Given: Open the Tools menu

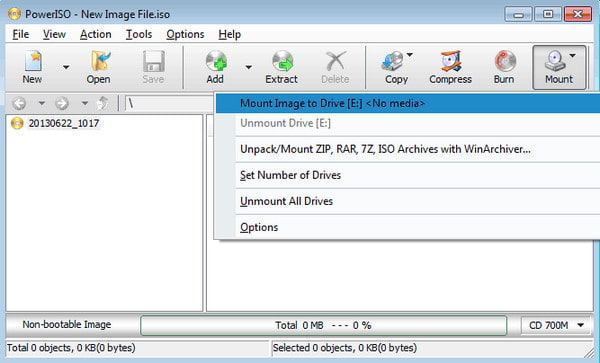Looking at the screenshot, I should pos(139,34).
